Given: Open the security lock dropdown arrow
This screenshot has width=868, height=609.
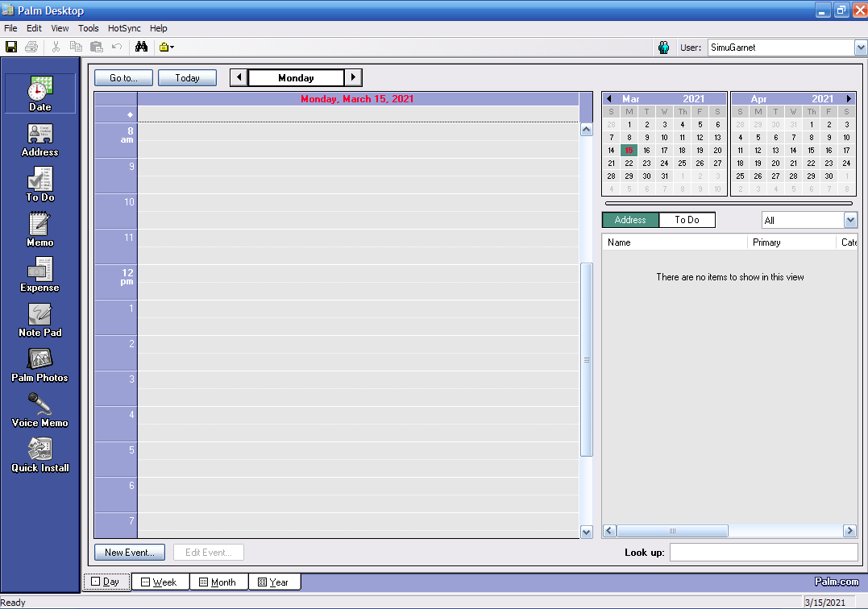Looking at the screenshot, I should [170, 47].
